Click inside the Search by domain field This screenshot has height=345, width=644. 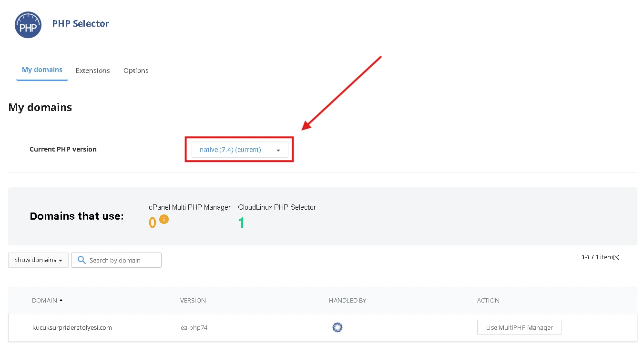click(119, 260)
